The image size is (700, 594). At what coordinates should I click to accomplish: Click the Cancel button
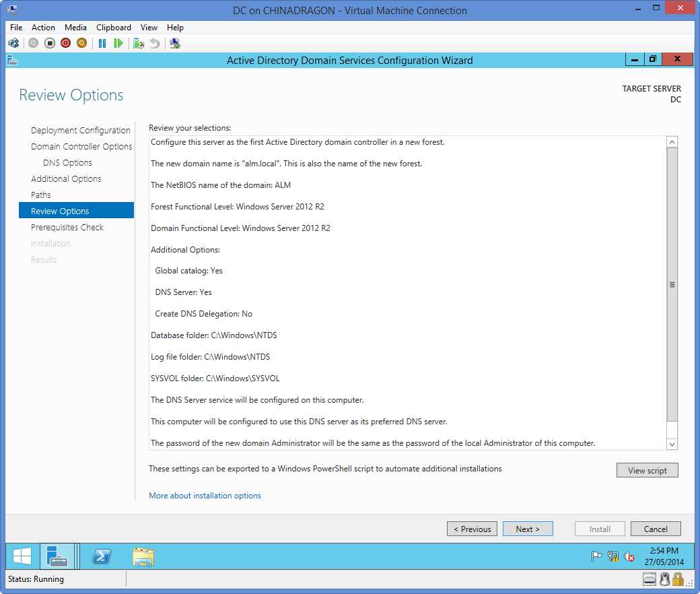point(656,529)
